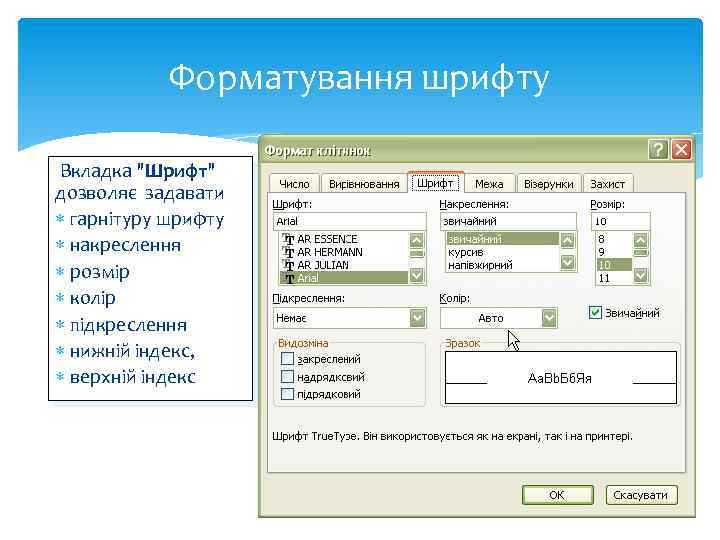Click the TrueType icon beside AR HERMANN
Viewport: 720px width, 540px height.
(x=288, y=252)
